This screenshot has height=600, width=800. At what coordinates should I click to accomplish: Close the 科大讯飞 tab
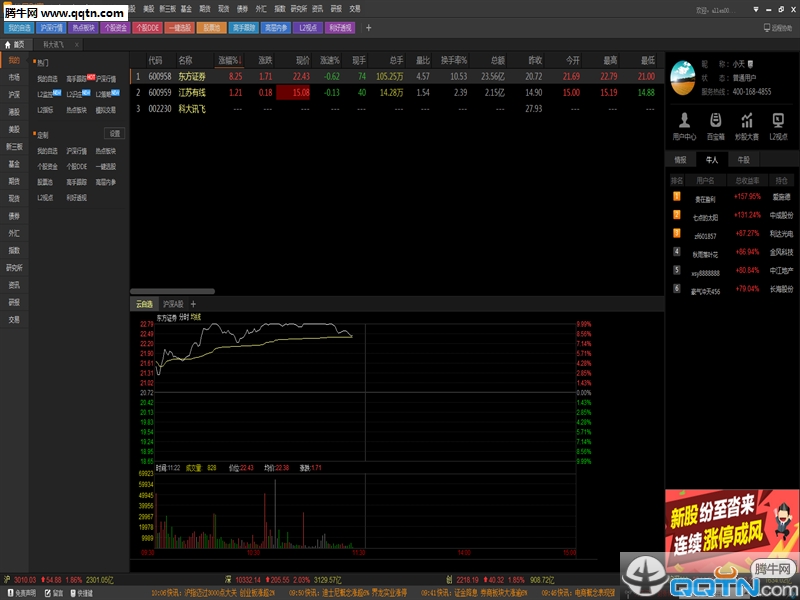[77, 45]
